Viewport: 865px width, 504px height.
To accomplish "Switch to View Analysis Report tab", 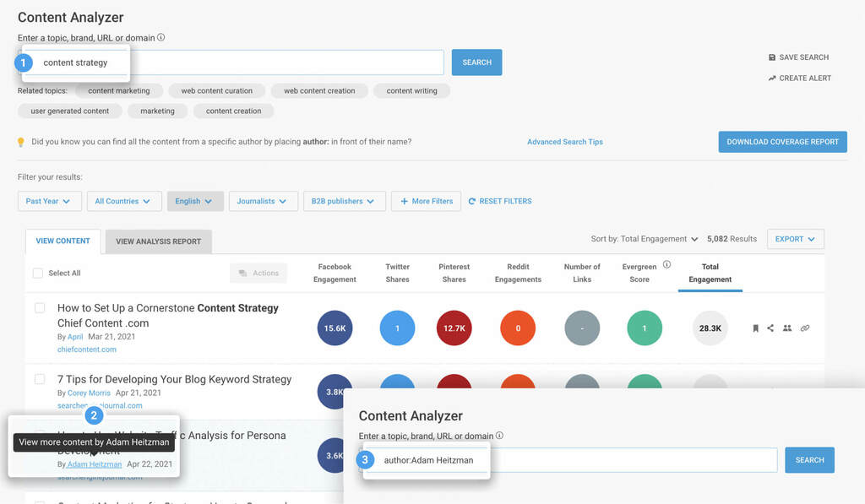I will click(x=158, y=241).
